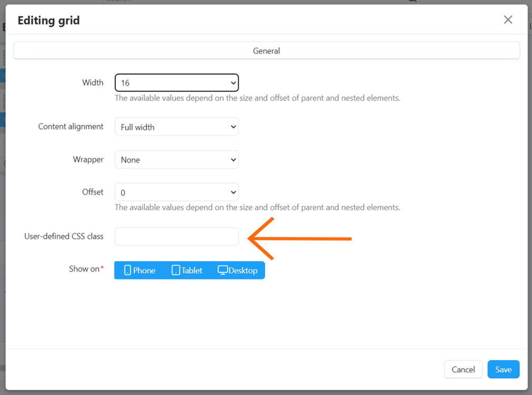Screen dimensions: 532x395
Task: Click the Cancel button
Action: [x=463, y=369]
